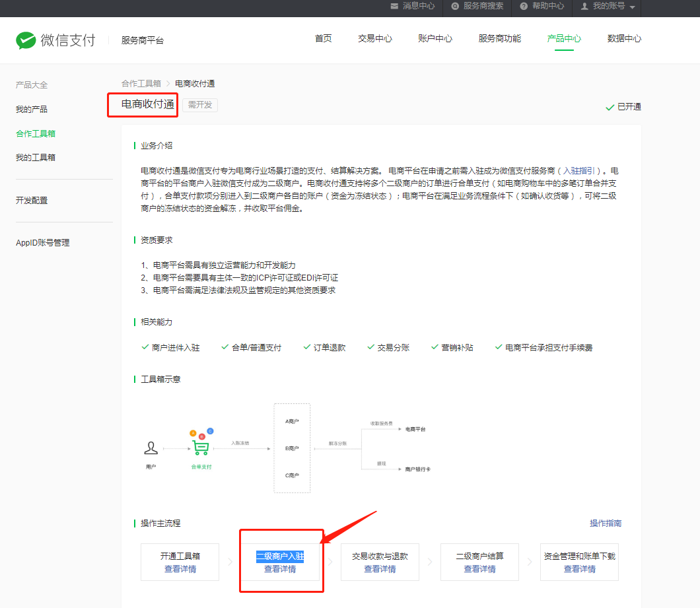Select 产品大全 in sidebar
Viewport: 700px width, 608px height.
coord(32,84)
